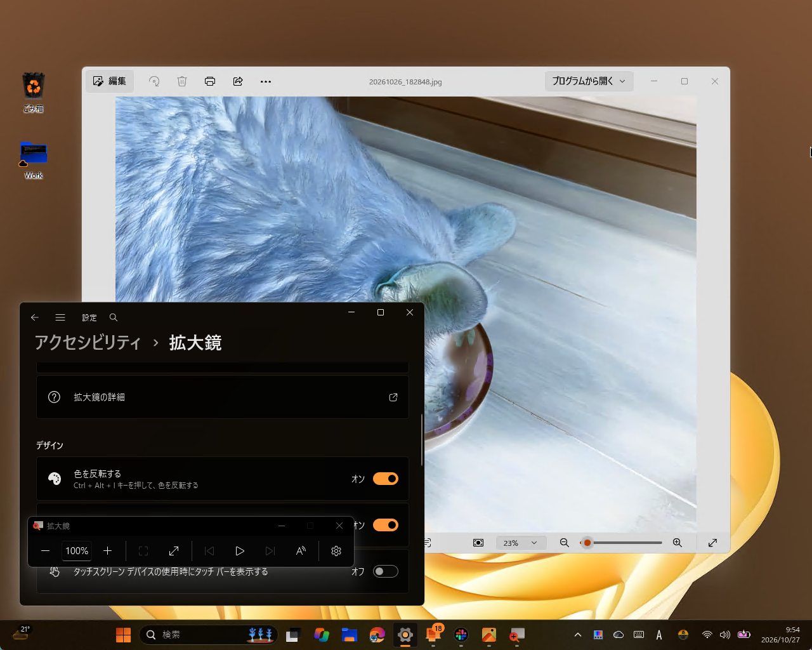Open the Settings hamburger navigation menu
Image resolution: width=812 pixels, height=650 pixels.
tap(60, 317)
